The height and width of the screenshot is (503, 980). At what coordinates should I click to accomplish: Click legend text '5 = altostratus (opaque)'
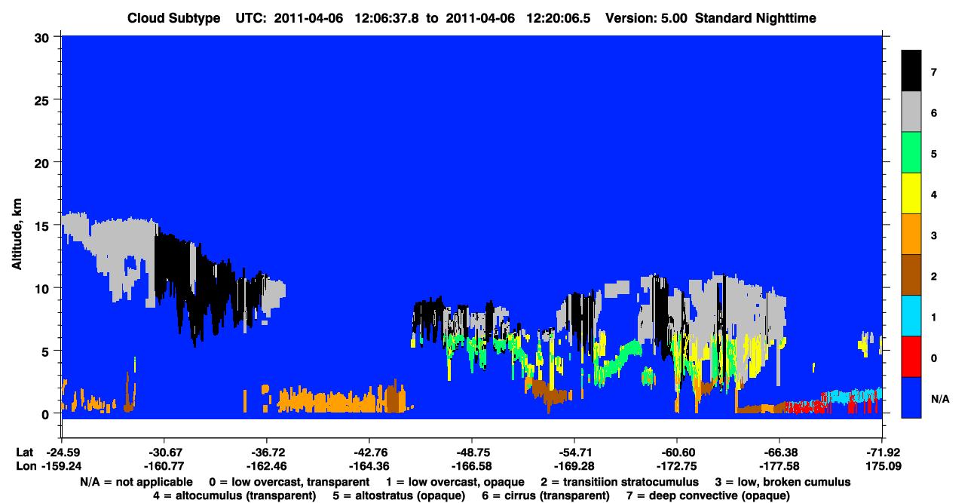click(399, 495)
